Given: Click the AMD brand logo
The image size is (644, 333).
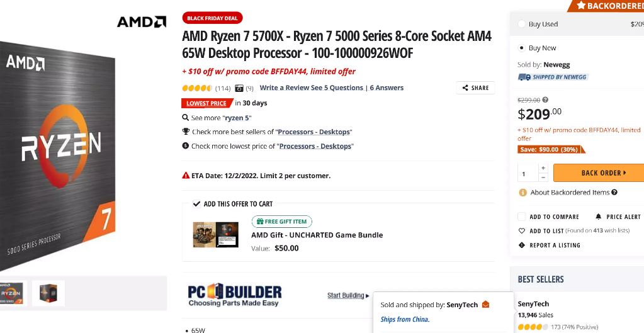Looking at the screenshot, I should [142, 22].
